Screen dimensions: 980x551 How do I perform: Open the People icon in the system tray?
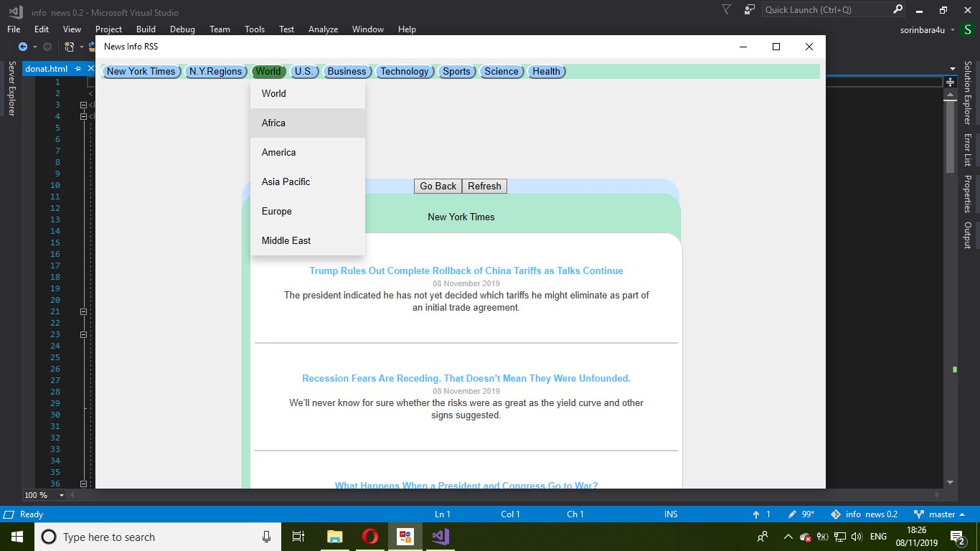click(763, 537)
